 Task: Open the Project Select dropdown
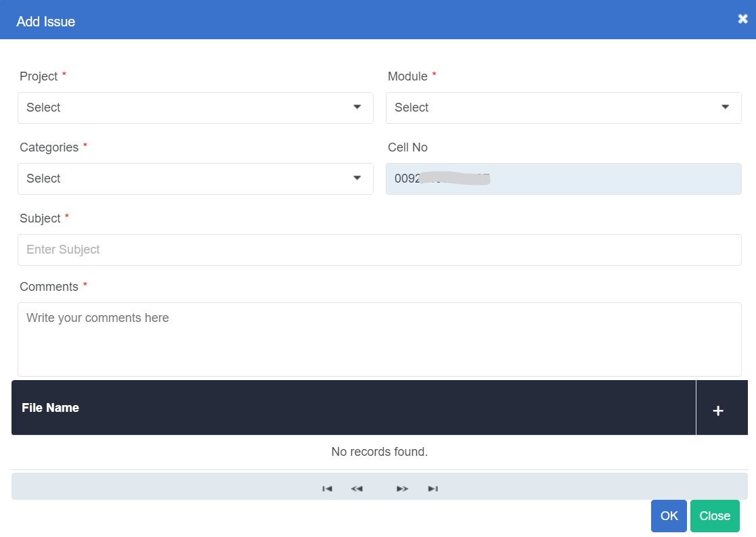[195, 108]
